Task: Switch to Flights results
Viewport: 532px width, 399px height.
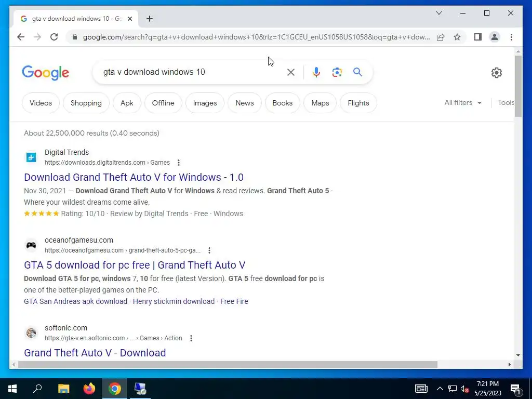Action: (x=358, y=103)
